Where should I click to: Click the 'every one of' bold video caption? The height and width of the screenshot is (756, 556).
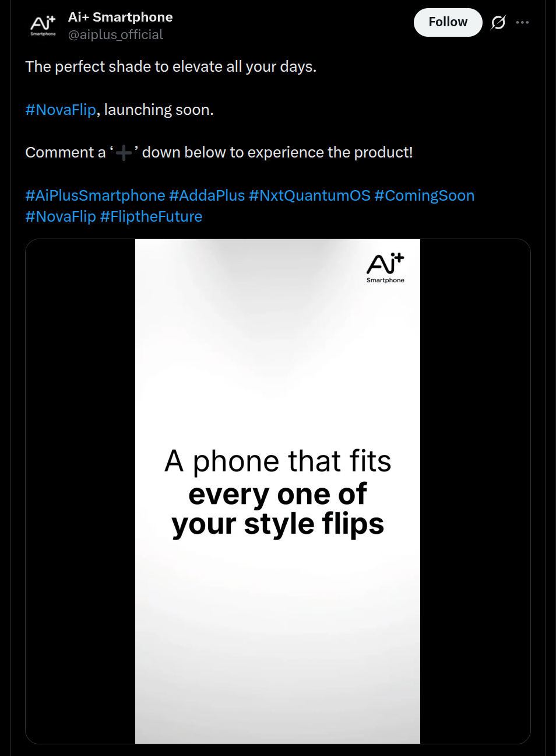(x=277, y=494)
